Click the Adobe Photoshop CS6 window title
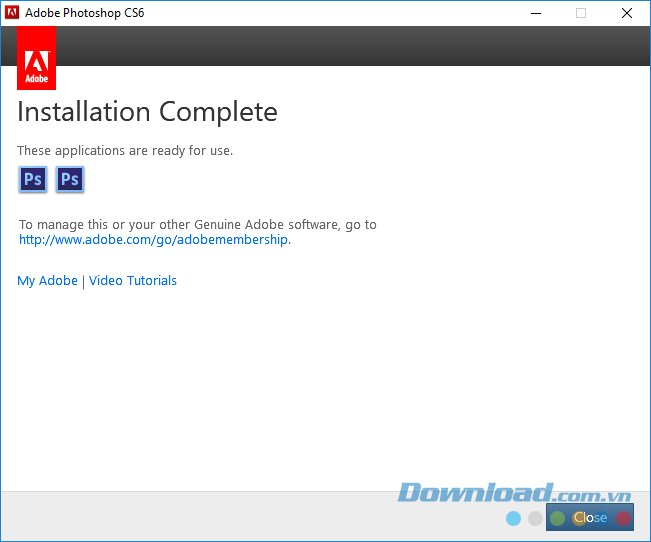The height and width of the screenshot is (542, 651). click(x=85, y=13)
